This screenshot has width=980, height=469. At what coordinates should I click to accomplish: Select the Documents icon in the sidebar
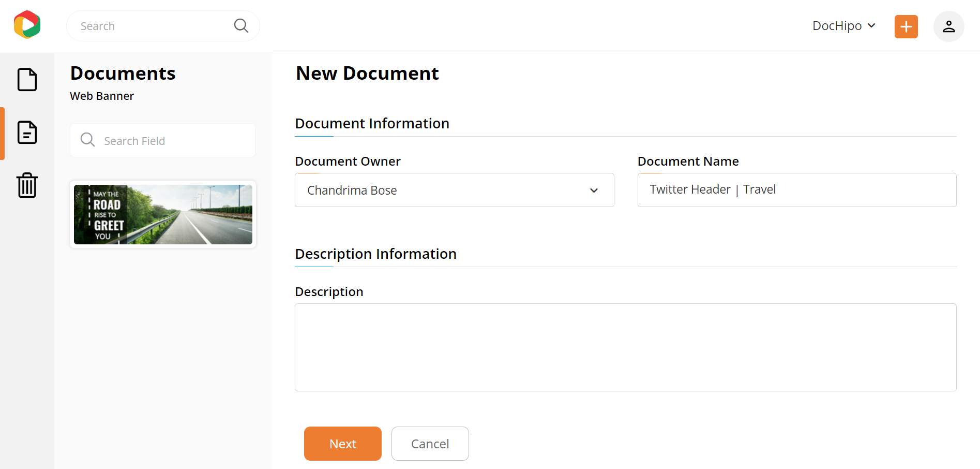pyautogui.click(x=27, y=133)
